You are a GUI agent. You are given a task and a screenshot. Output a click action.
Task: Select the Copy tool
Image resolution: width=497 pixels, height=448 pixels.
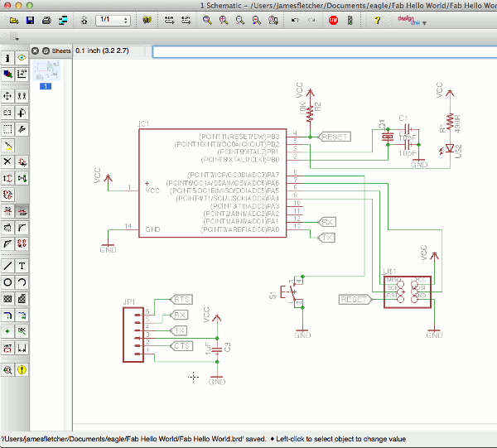click(22, 96)
